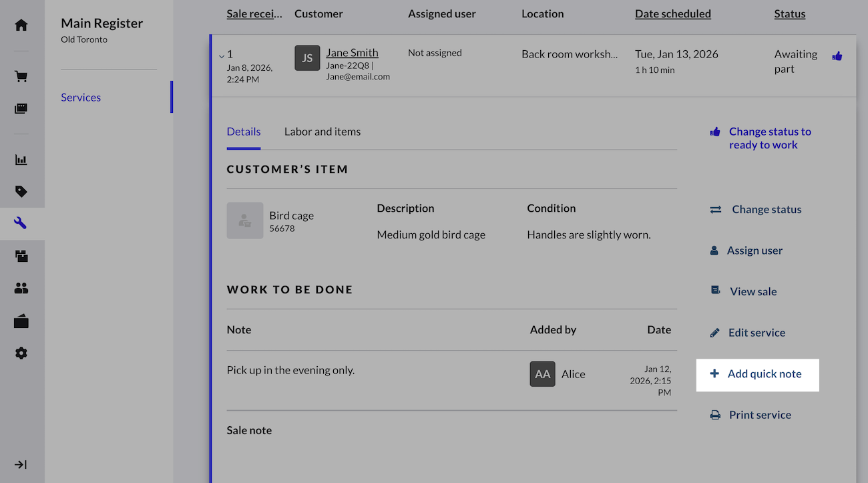Image resolution: width=868 pixels, height=483 pixels.
Task: Open the shopping cart sales icon
Action: (21, 77)
